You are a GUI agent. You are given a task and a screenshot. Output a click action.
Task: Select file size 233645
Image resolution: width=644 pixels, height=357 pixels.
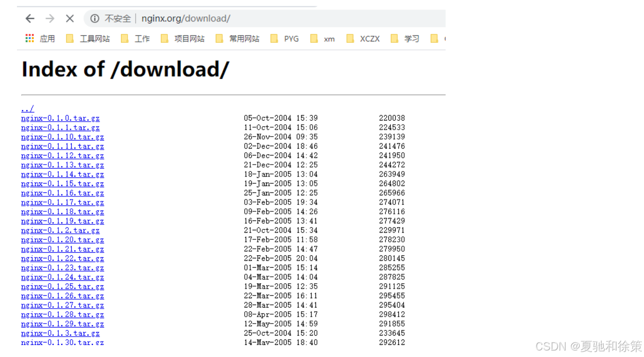392,333
